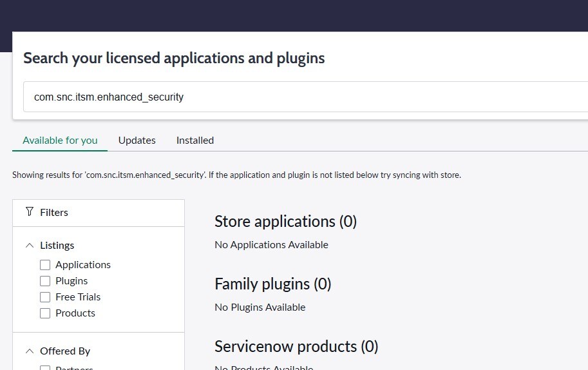The height and width of the screenshot is (370, 588).
Task: Click the 'Search your licensed applications and plugins' title
Action: pyautogui.click(x=174, y=58)
